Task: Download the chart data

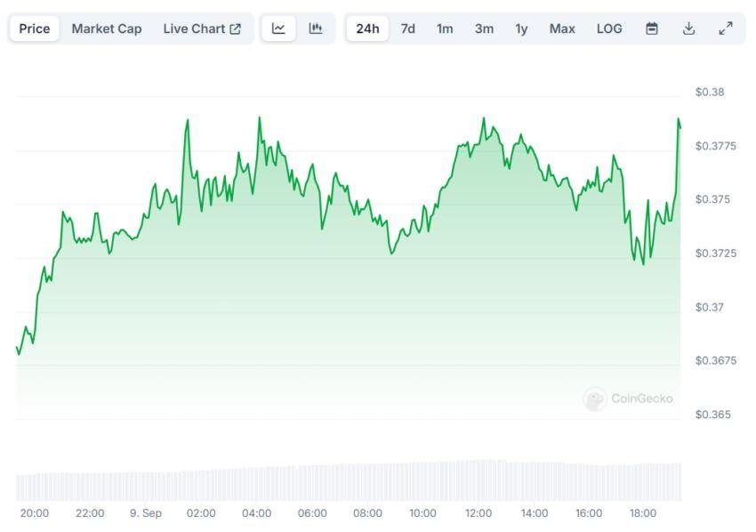Action: [689, 28]
